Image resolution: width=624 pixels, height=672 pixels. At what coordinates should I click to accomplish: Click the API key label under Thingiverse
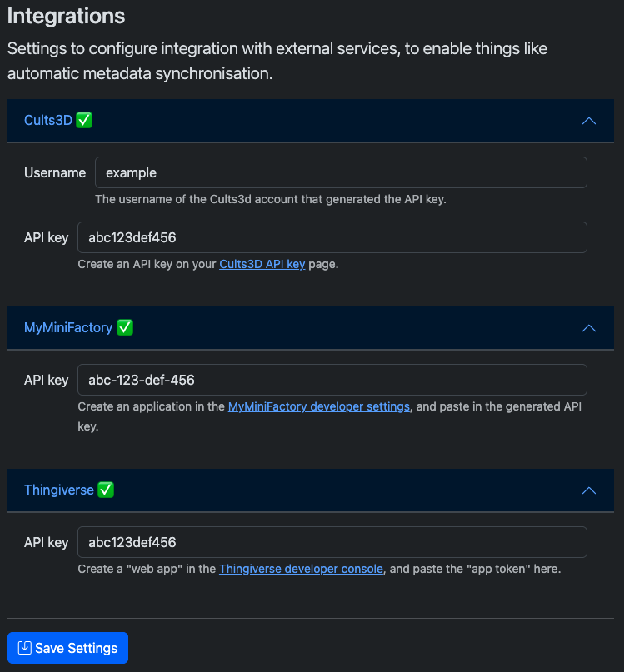(x=47, y=543)
